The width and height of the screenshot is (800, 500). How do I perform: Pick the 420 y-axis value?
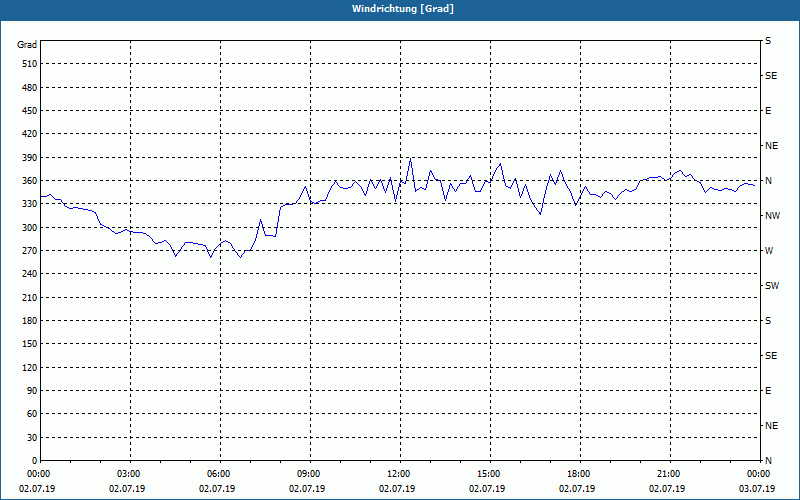pyautogui.click(x=30, y=134)
